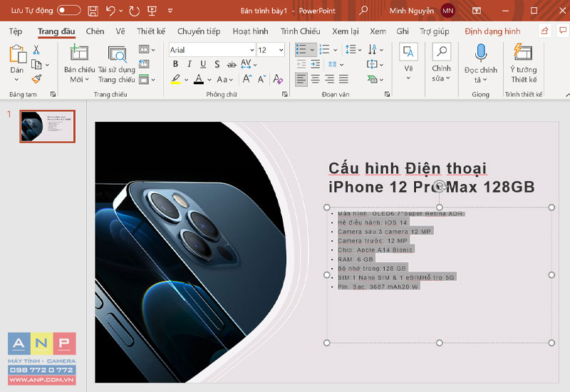Click the Copy icon
570x392 pixels.
[x=36, y=64]
